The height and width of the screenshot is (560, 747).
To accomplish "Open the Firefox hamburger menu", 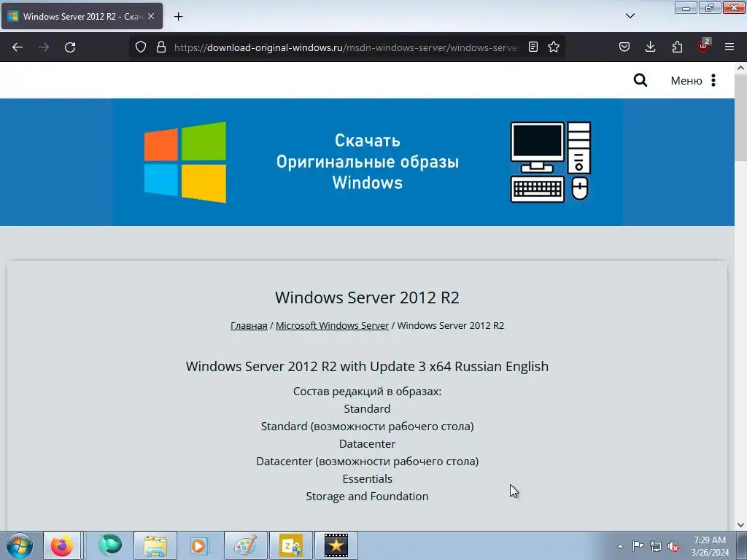I will pyautogui.click(x=729, y=47).
